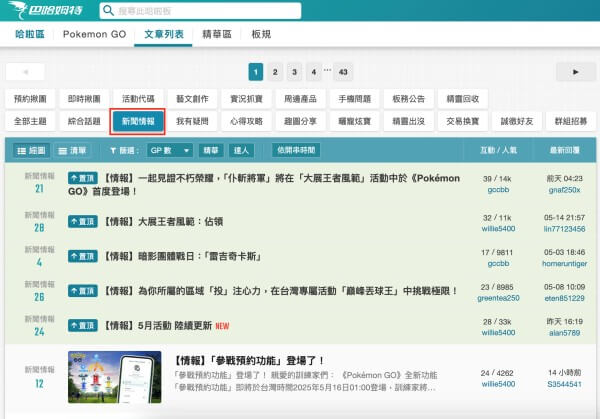Open the 板規 tab
The image size is (600, 419).
261,34
